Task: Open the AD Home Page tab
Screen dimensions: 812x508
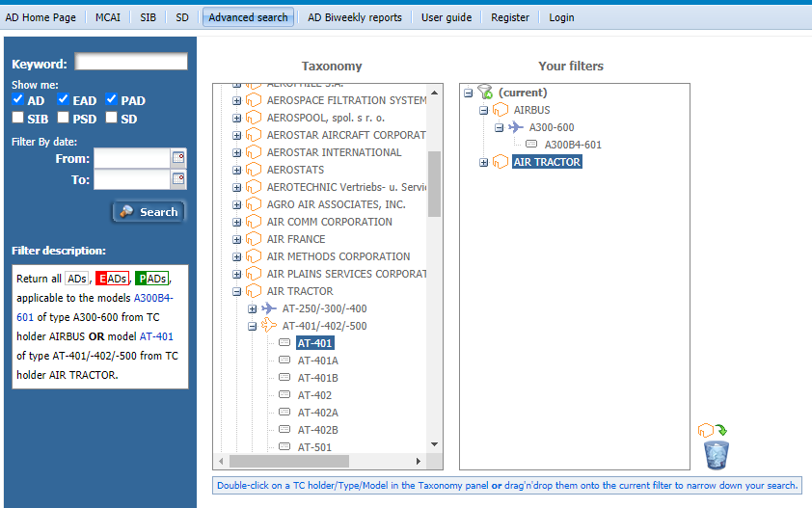Action: (41, 17)
